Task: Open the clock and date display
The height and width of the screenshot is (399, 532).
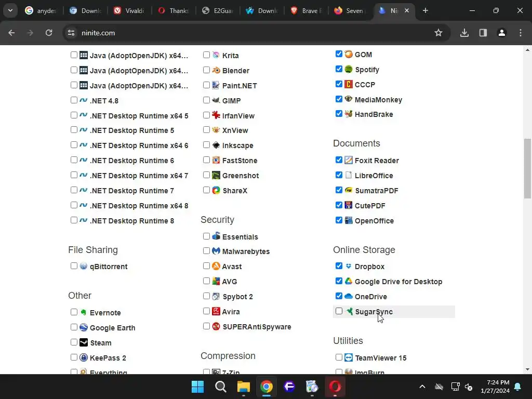Action: 495,387
